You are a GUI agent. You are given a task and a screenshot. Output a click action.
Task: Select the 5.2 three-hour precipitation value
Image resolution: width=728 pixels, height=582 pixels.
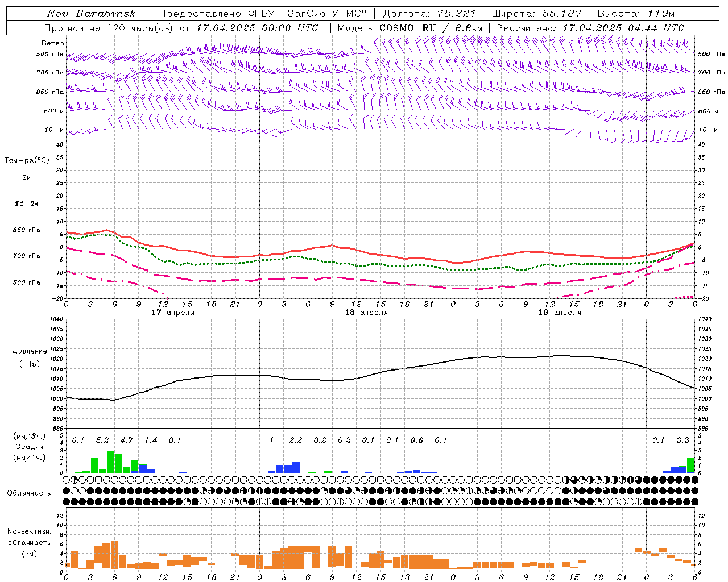click(x=102, y=440)
